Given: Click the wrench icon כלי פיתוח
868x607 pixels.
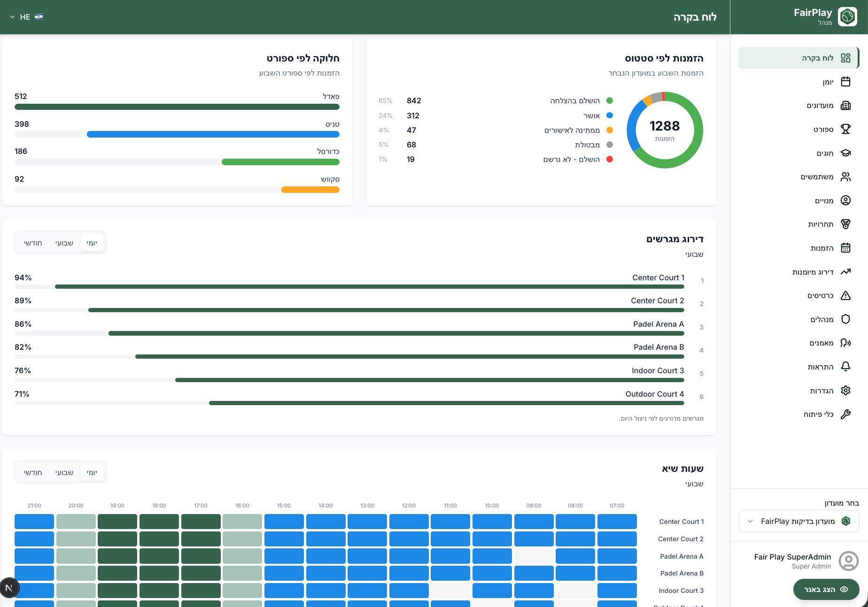Looking at the screenshot, I should (x=845, y=414).
